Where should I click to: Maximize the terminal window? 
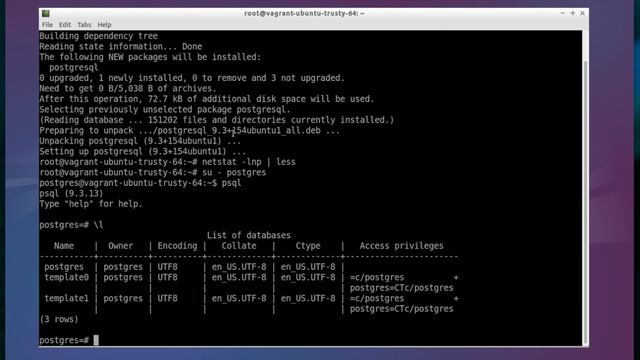click(573, 13)
